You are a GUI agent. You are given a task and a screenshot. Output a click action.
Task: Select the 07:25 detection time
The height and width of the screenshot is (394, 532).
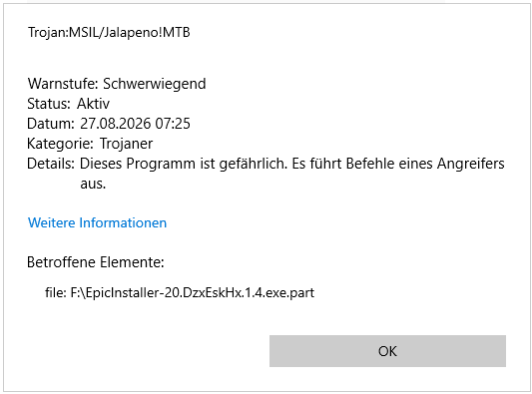coord(173,124)
